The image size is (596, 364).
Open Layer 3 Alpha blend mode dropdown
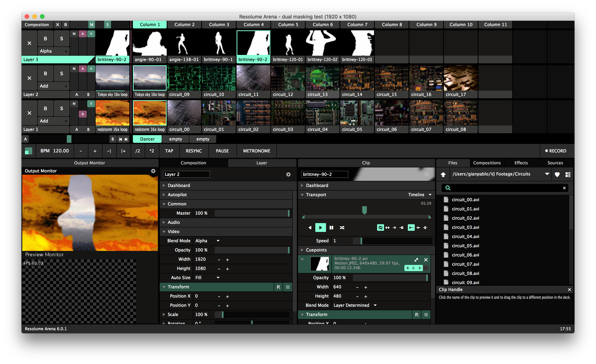(x=53, y=51)
